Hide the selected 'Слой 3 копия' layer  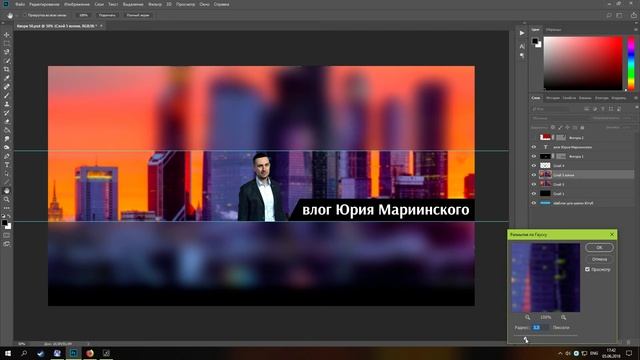coord(533,175)
